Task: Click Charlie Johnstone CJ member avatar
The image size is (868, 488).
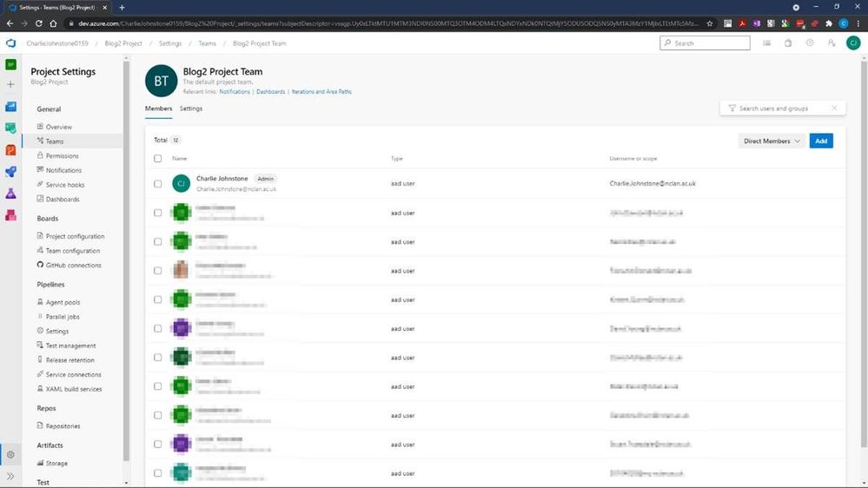Action: [181, 183]
